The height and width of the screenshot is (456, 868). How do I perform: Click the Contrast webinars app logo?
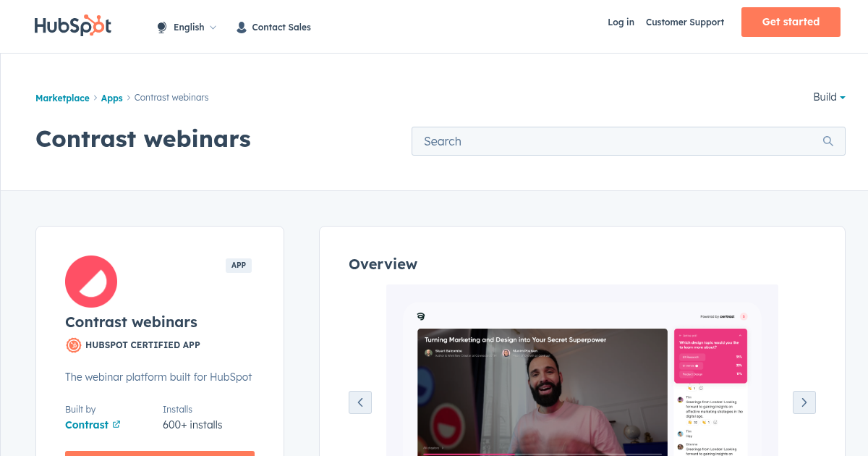(91, 282)
